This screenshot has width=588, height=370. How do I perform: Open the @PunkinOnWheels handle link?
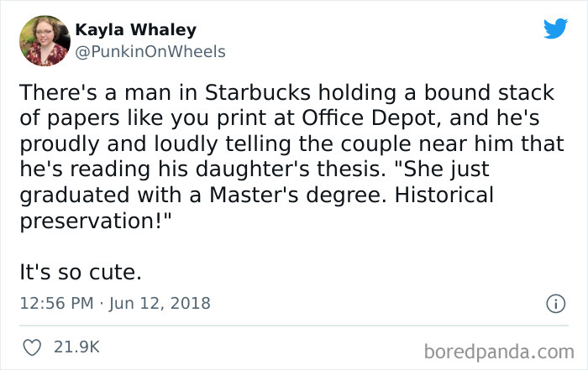point(150,51)
